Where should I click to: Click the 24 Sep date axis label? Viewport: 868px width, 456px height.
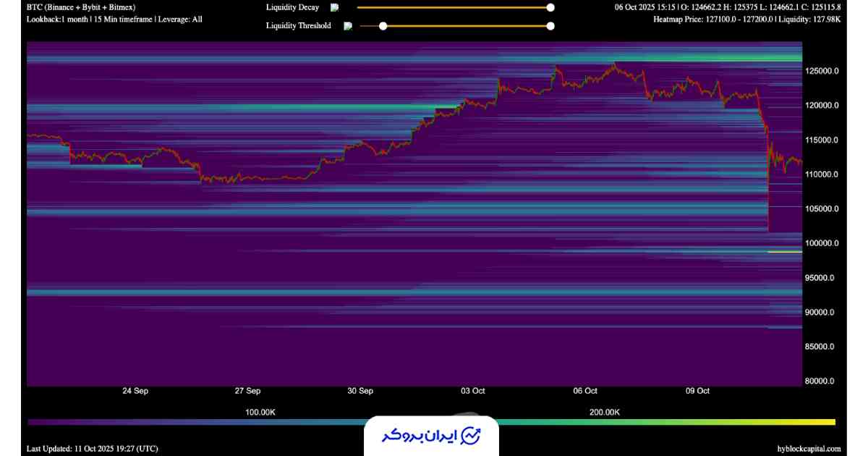(x=135, y=391)
